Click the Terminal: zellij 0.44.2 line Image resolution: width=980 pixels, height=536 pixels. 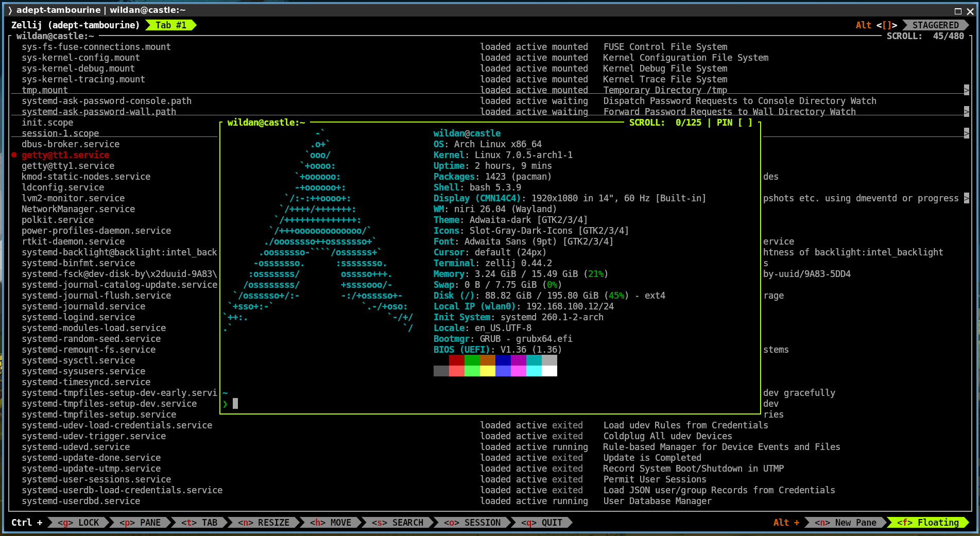(x=493, y=263)
